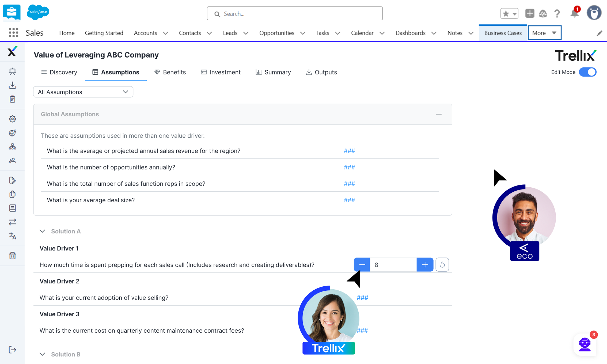
Task: Click ### value for value selling adoption
Action: click(362, 298)
